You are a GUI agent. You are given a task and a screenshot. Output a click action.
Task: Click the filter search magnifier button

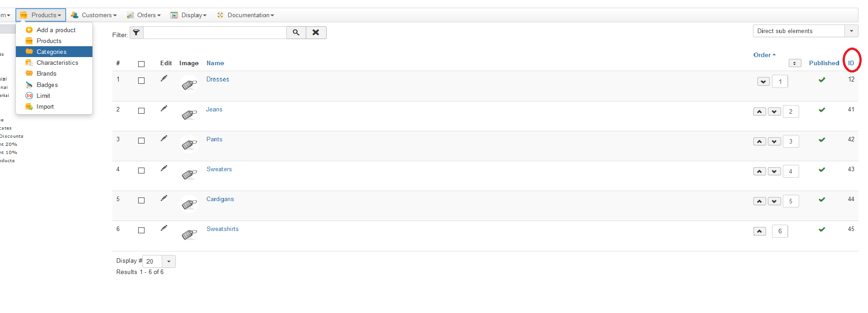[296, 33]
